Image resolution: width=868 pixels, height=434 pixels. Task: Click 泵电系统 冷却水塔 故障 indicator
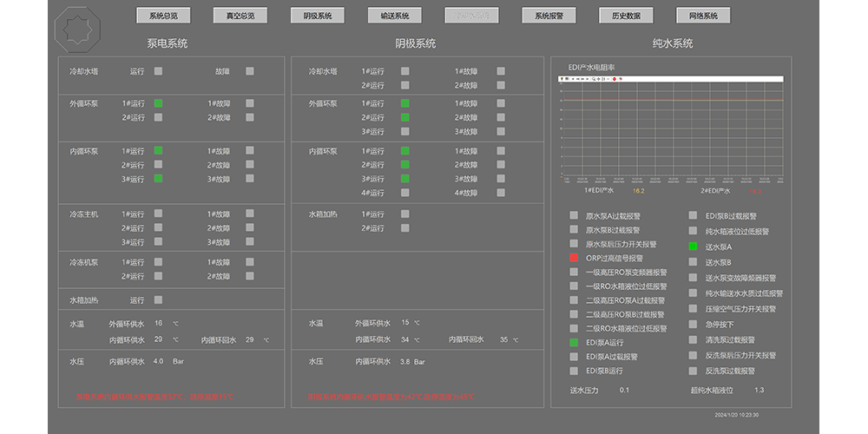coord(250,71)
